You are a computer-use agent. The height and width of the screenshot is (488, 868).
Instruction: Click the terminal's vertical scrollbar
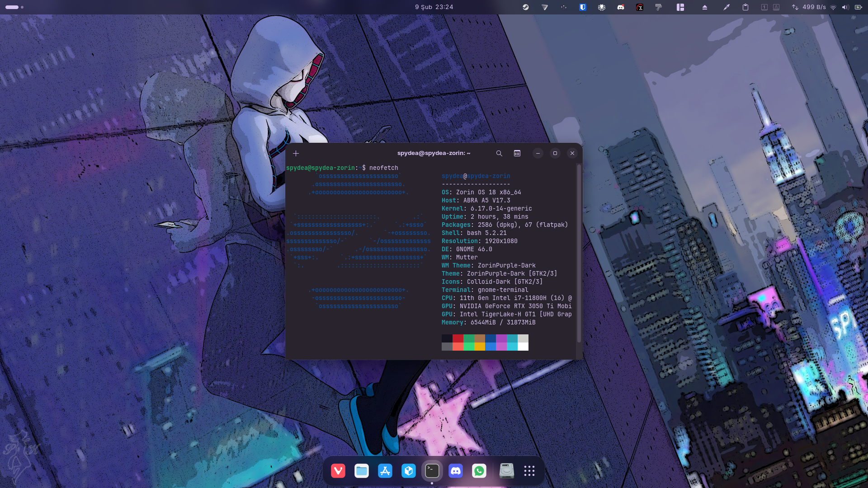click(579, 253)
